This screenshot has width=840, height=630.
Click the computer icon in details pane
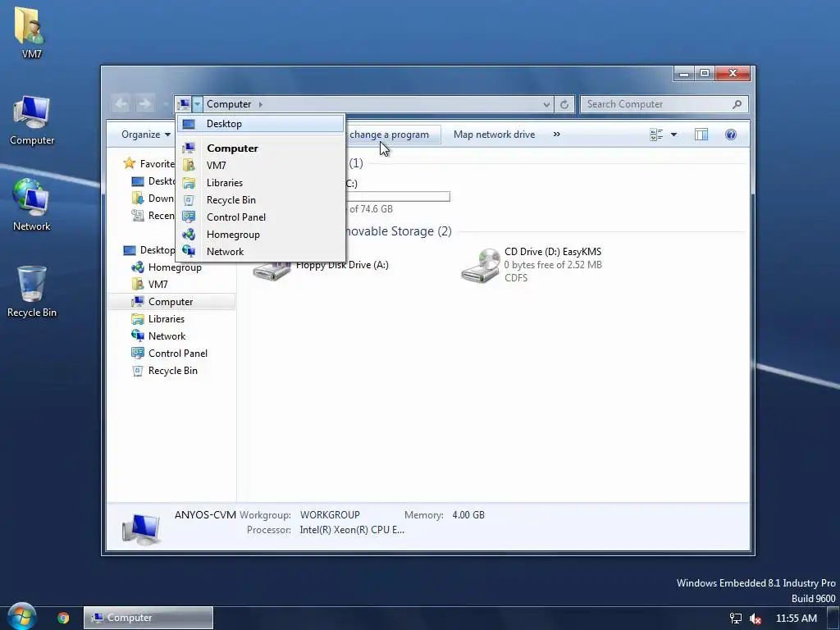[141, 528]
